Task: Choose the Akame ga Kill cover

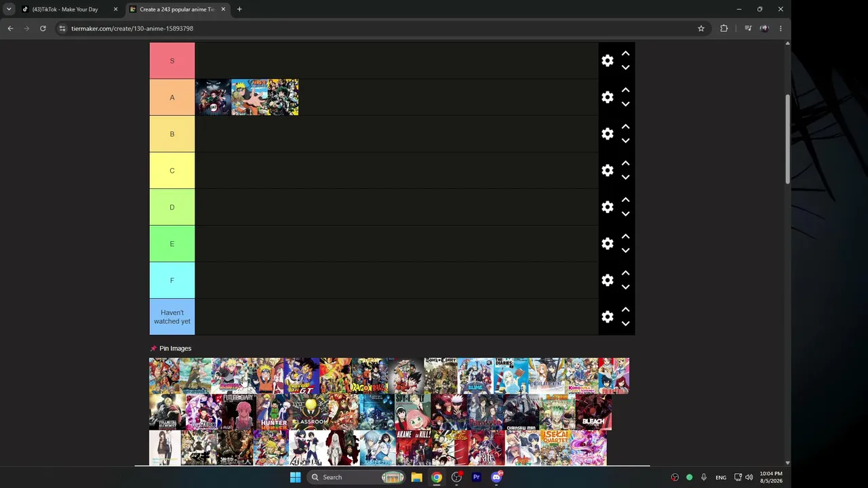Action: pyautogui.click(x=413, y=448)
